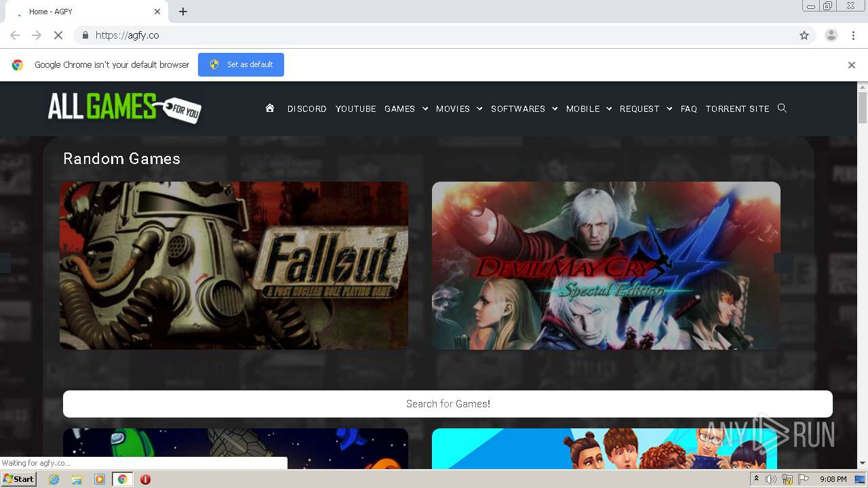Click the scrollbar down arrow
This screenshot has height=488, width=868.
(x=863, y=464)
